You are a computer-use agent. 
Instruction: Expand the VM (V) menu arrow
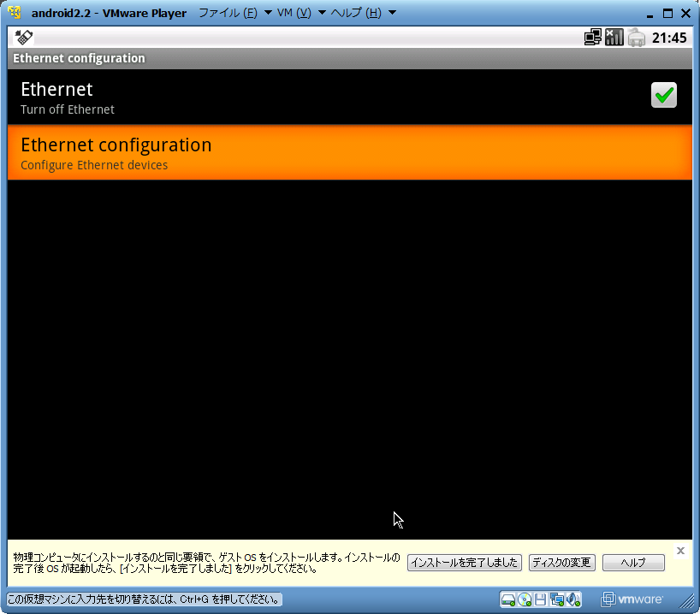click(x=322, y=13)
